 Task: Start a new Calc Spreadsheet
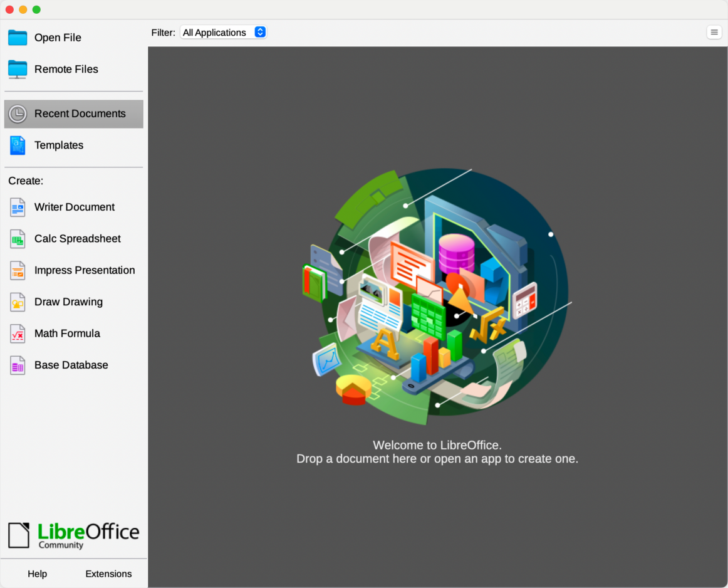(74, 239)
